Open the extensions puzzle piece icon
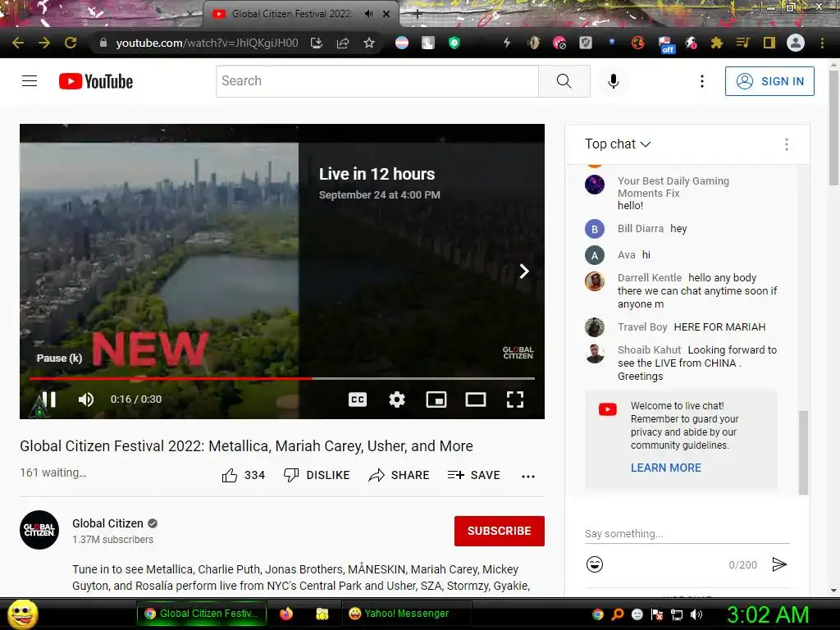 [717, 43]
